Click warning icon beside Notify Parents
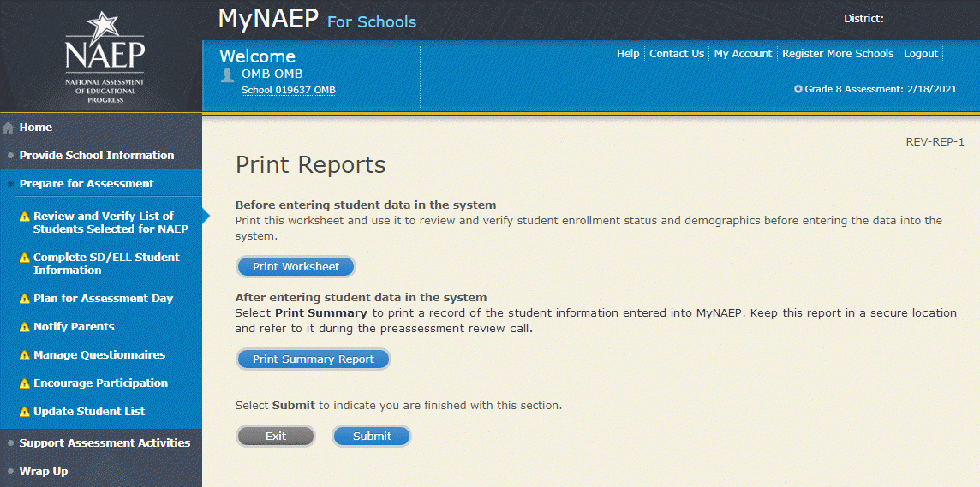 click(x=25, y=327)
